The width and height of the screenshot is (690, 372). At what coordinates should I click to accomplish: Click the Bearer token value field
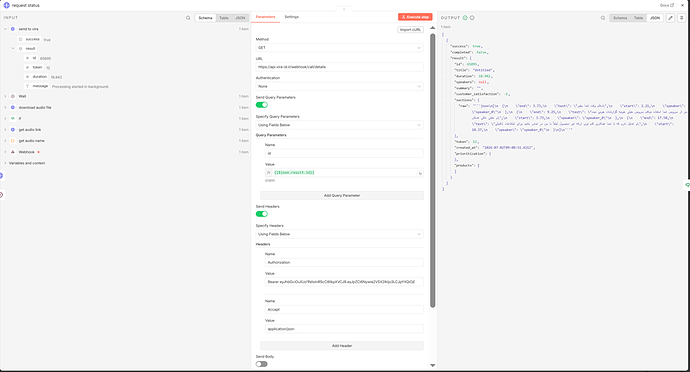coord(344,282)
